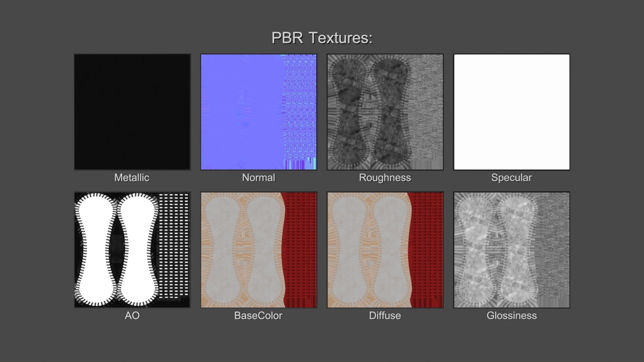Click the dotted grid pattern in AO
The width and height of the screenshot is (644, 362).
click(x=174, y=245)
